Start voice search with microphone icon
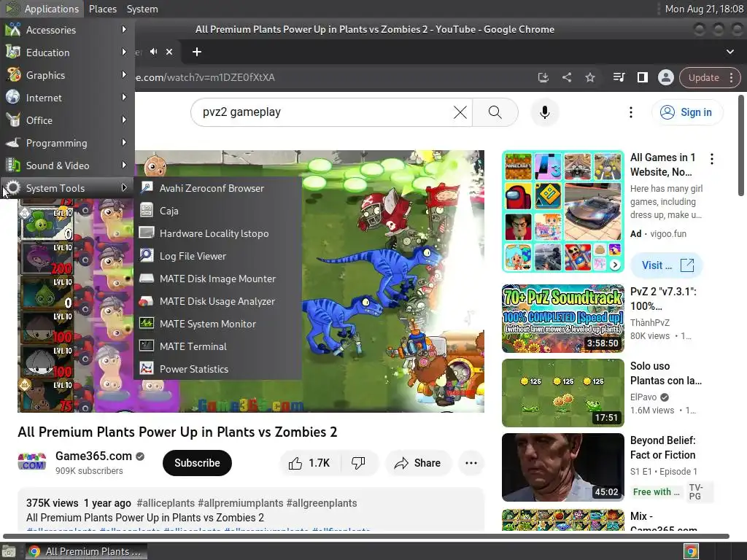 coord(544,112)
